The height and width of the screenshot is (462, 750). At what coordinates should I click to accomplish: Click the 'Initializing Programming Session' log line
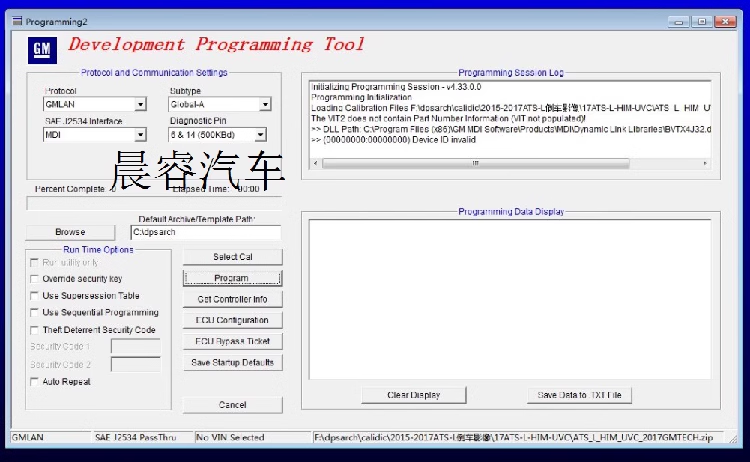tap(396, 87)
